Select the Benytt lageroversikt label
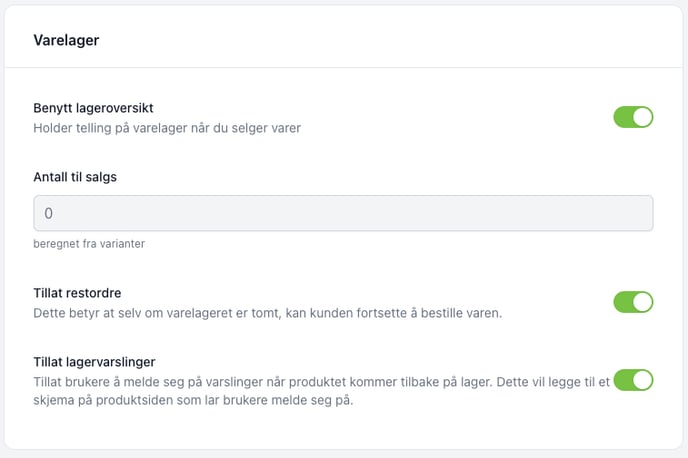 tap(93, 108)
